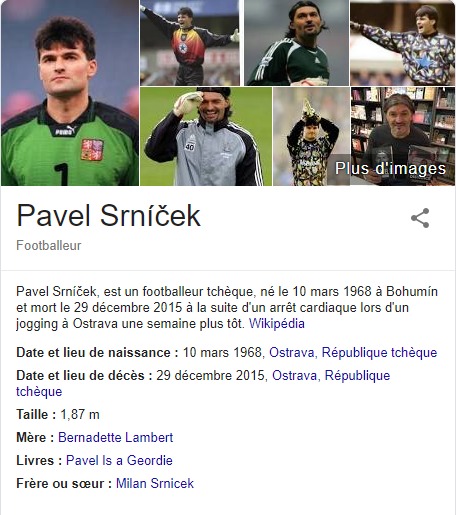Follow the Ostrava link in death place
The width and height of the screenshot is (456, 515).
pos(295,375)
